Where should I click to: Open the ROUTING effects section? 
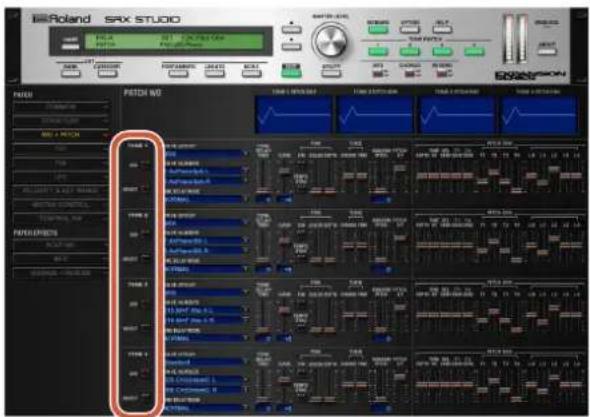tap(61, 245)
